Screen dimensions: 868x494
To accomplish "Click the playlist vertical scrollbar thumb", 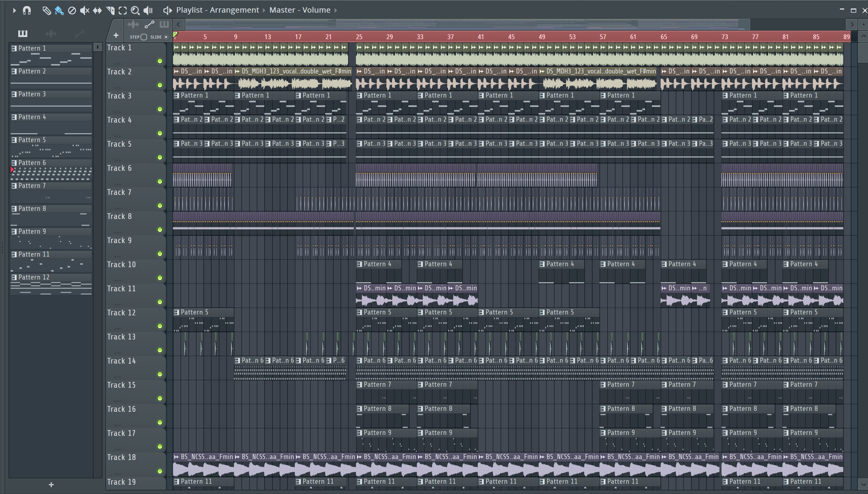I will 863,53.
